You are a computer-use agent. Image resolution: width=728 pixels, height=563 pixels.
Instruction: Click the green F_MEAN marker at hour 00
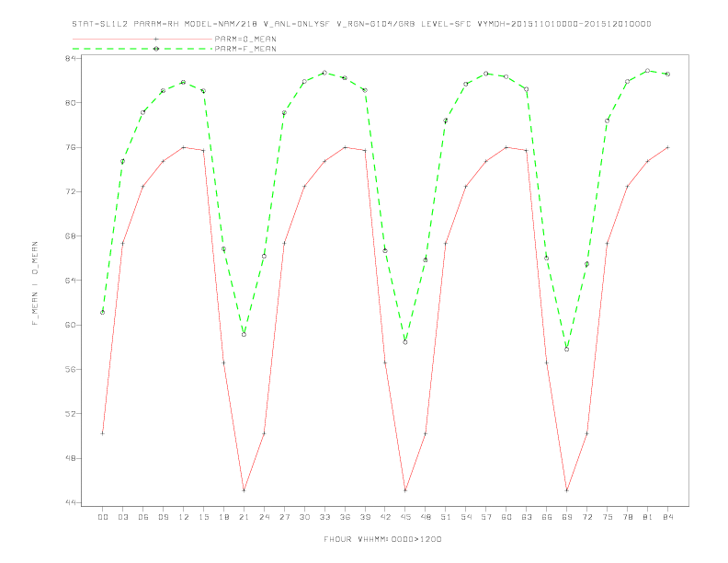click(x=103, y=312)
